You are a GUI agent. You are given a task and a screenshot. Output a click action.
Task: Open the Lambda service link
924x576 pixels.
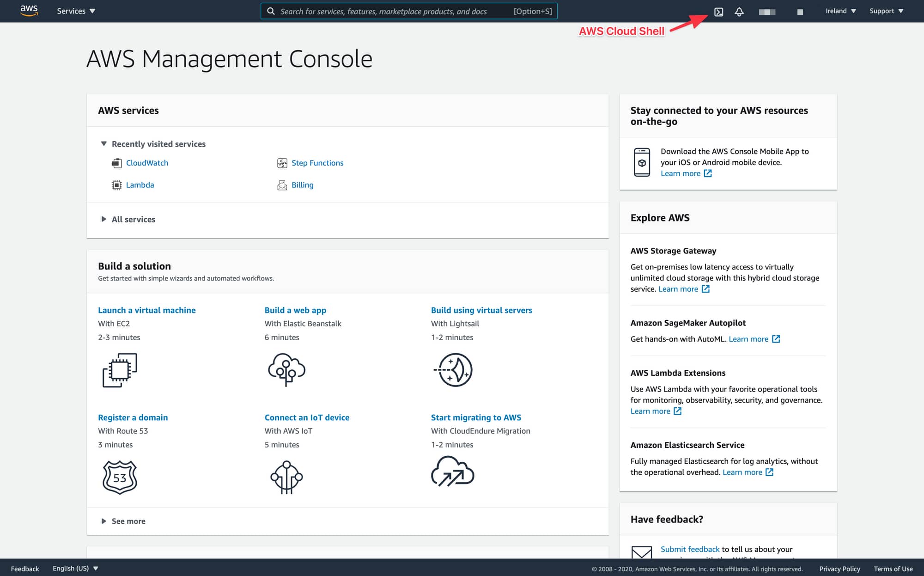tap(140, 185)
